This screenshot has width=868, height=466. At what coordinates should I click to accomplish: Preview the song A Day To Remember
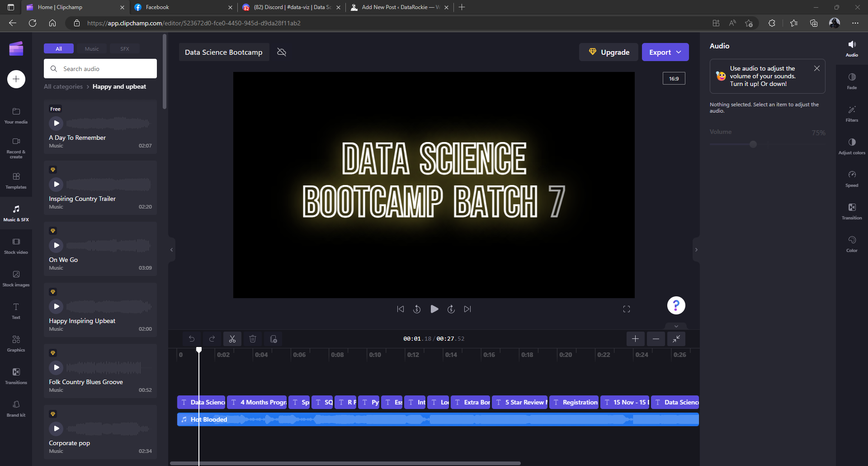pyautogui.click(x=56, y=123)
